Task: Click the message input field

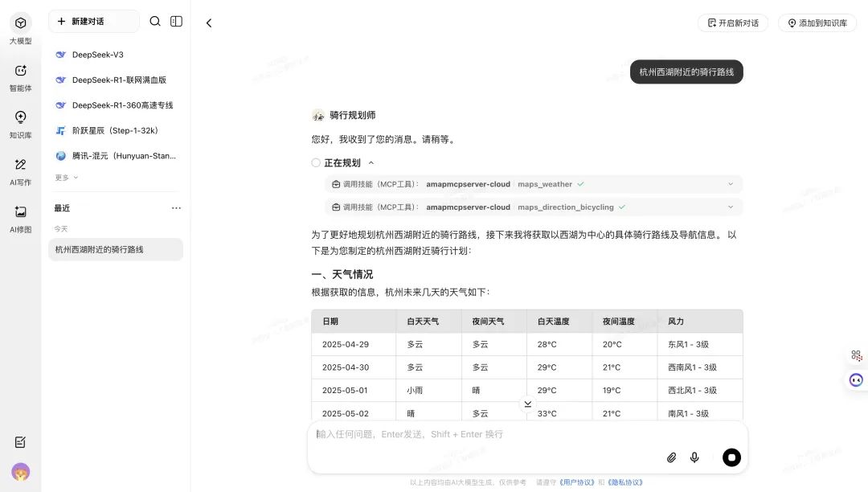Action: click(527, 434)
